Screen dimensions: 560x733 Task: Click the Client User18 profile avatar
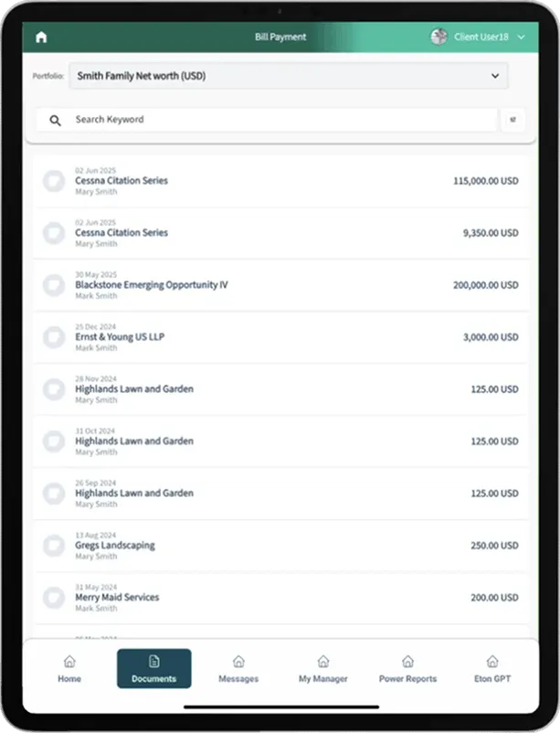click(438, 37)
